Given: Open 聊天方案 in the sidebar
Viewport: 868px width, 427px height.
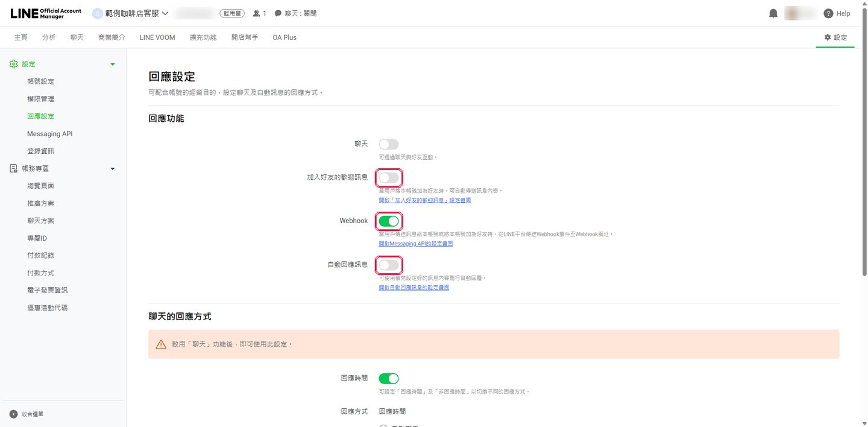Looking at the screenshot, I should (41, 221).
